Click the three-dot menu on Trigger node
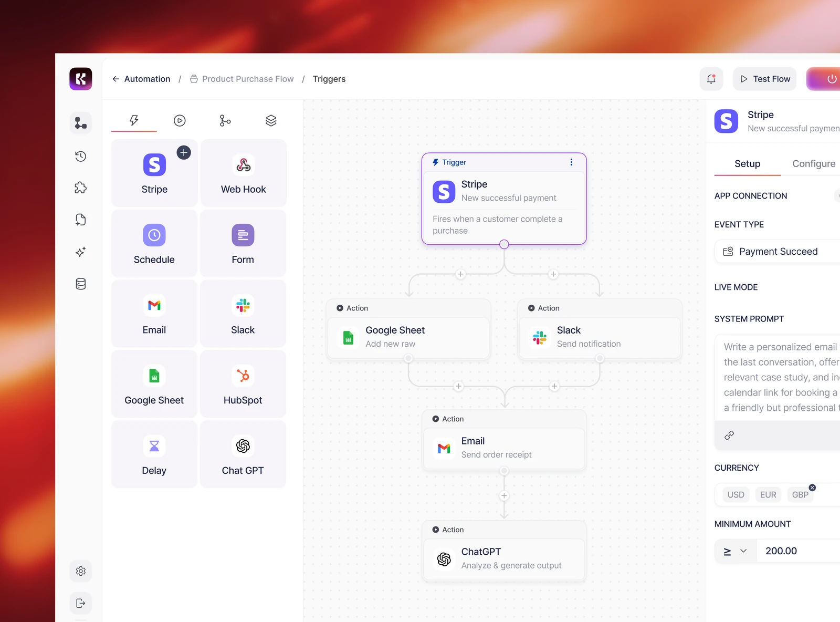Image resolution: width=840 pixels, height=622 pixels. coord(571,162)
